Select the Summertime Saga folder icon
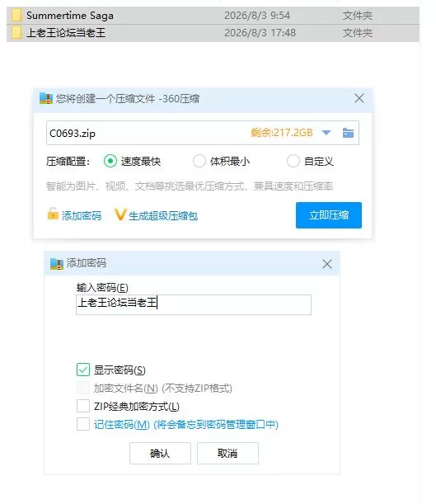 16,15
